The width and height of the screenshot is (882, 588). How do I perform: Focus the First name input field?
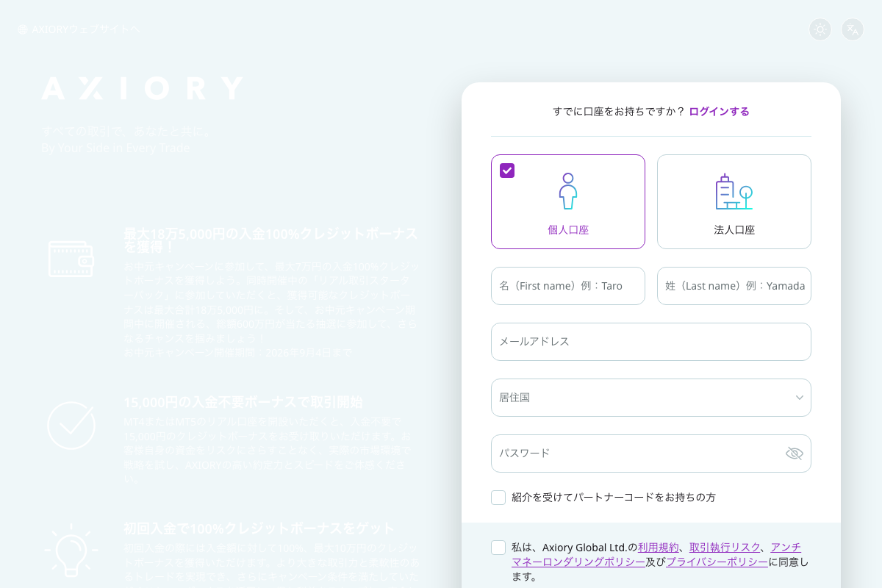click(x=568, y=286)
